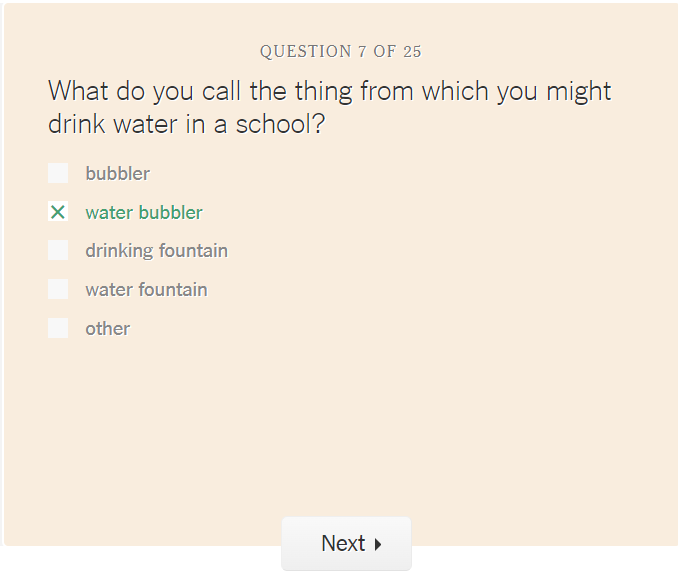Check the bubbler checkbox
The height and width of the screenshot is (578, 678).
pos(58,173)
